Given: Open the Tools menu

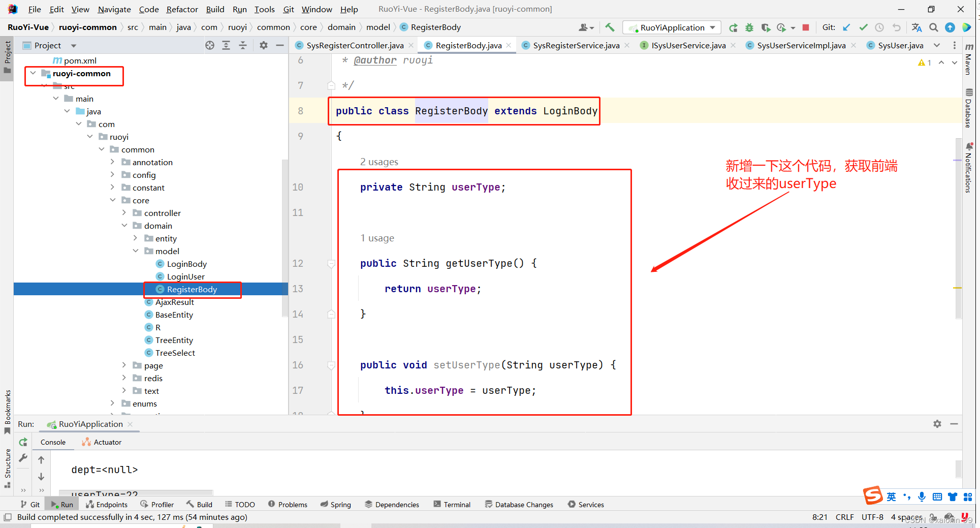Looking at the screenshot, I should coord(264,9).
